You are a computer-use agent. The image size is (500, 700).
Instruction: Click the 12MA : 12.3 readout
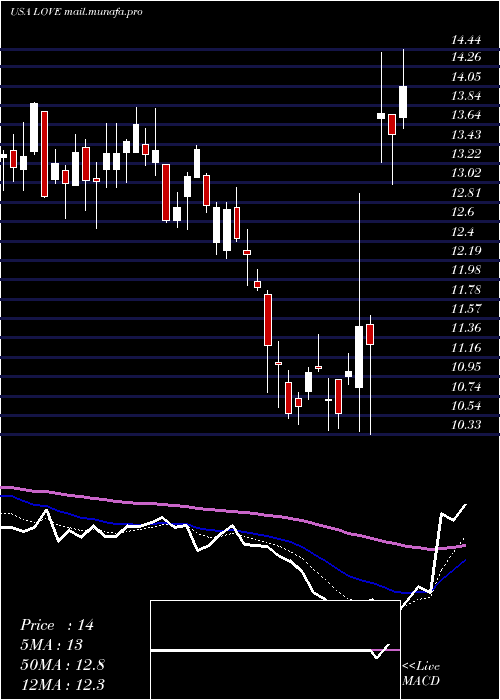coord(62,684)
